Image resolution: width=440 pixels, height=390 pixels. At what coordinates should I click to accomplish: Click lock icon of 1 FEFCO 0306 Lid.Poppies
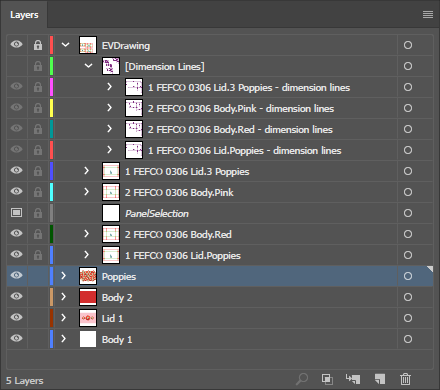tap(38, 255)
